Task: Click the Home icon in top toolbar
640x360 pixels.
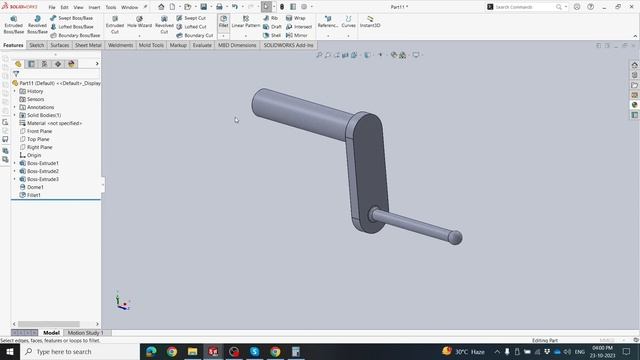Action: click(161, 7)
